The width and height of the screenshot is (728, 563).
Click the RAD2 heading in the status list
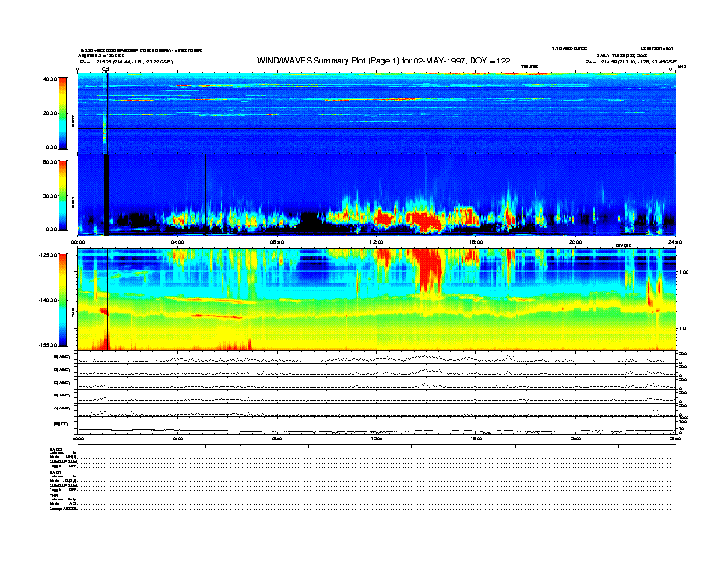tap(55, 449)
